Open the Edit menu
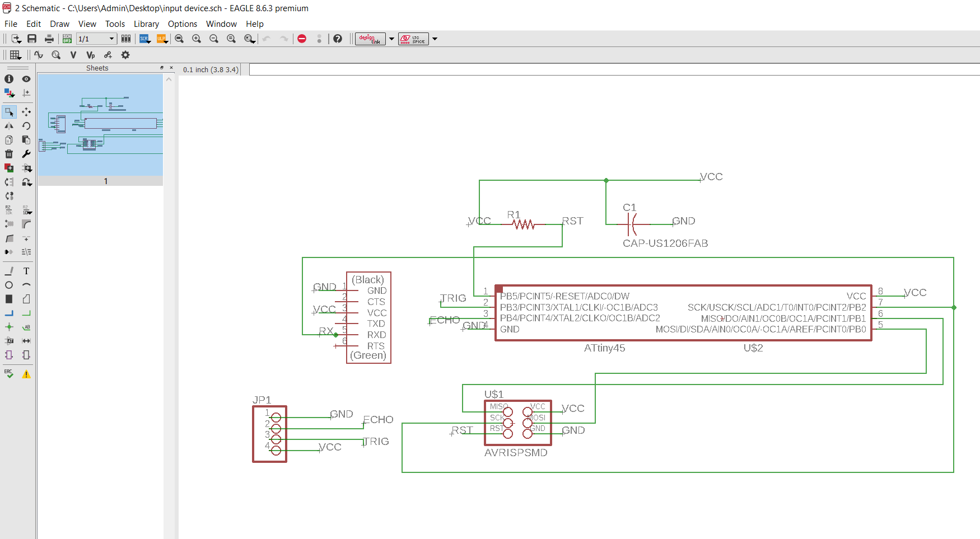980x539 pixels. coord(34,24)
